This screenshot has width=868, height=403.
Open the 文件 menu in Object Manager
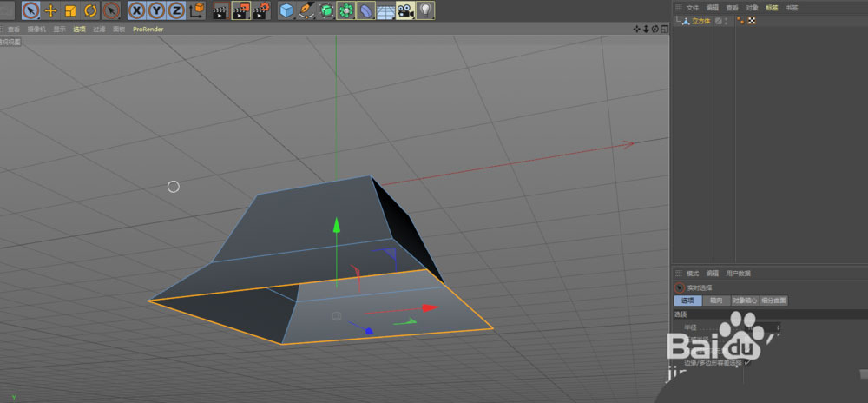pyautogui.click(x=692, y=7)
